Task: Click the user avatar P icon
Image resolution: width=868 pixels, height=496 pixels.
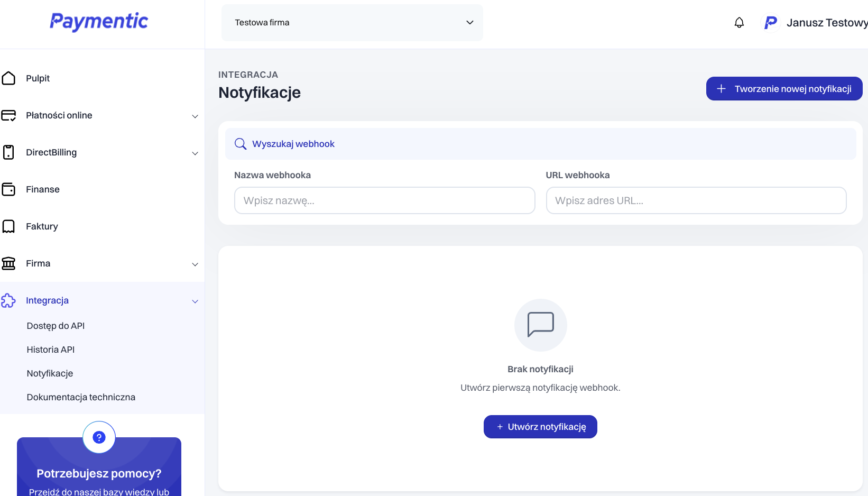Action: tap(771, 23)
